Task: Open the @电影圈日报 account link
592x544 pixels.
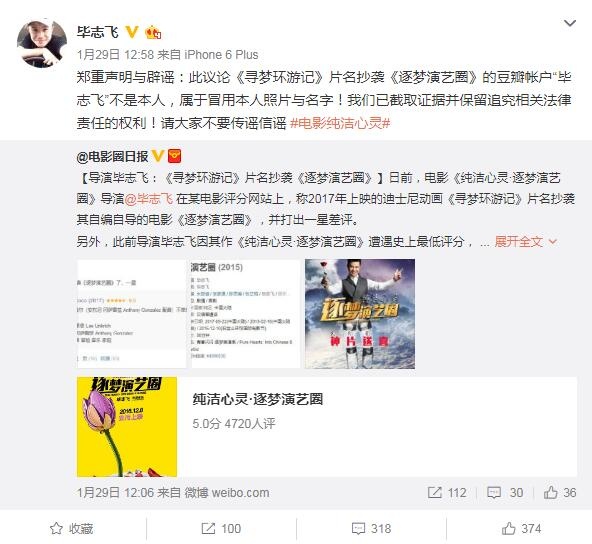Action: coord(113,156)
